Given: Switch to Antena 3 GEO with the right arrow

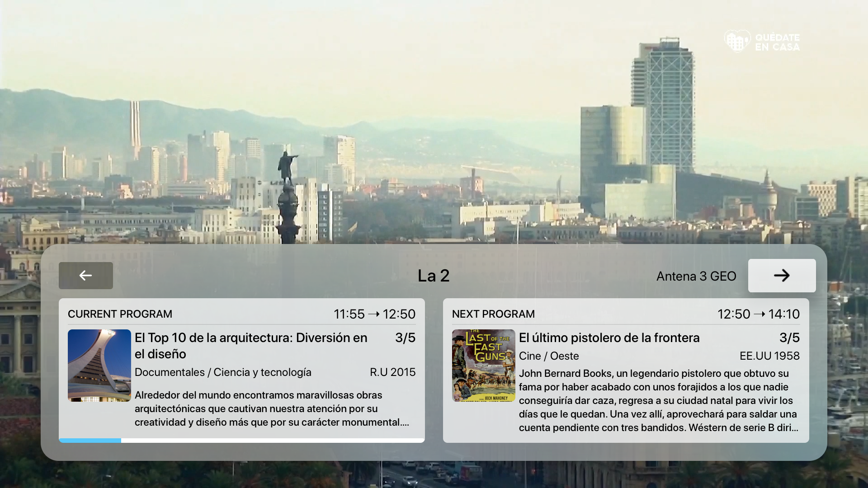Looking at the screenshot, I should [782, 276].
